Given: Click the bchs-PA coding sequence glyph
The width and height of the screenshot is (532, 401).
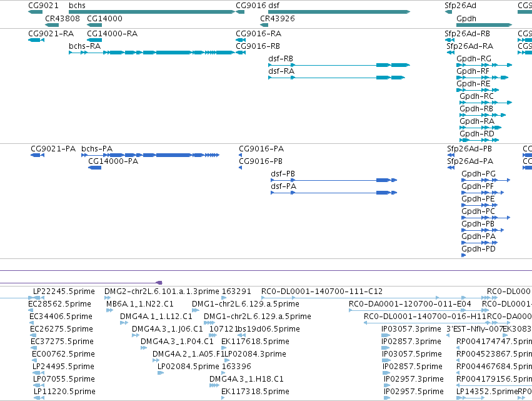Looking at the screenshot, I should 150,155.
